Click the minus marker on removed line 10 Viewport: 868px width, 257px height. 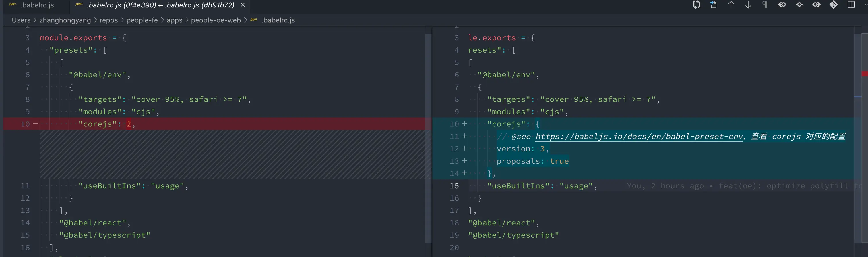(36, 124)
